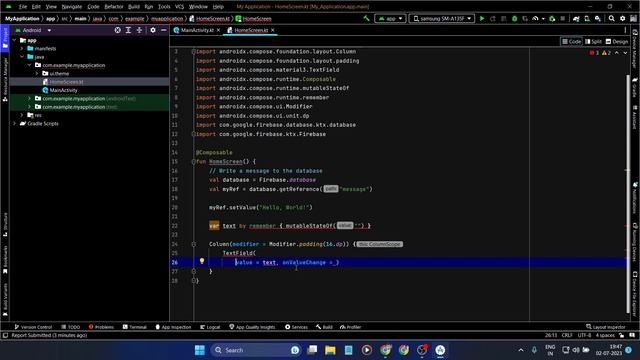640x360 pixels.
Task: Open the samsung SM-A135F device dropdown
Action: [x=442, y=18]
